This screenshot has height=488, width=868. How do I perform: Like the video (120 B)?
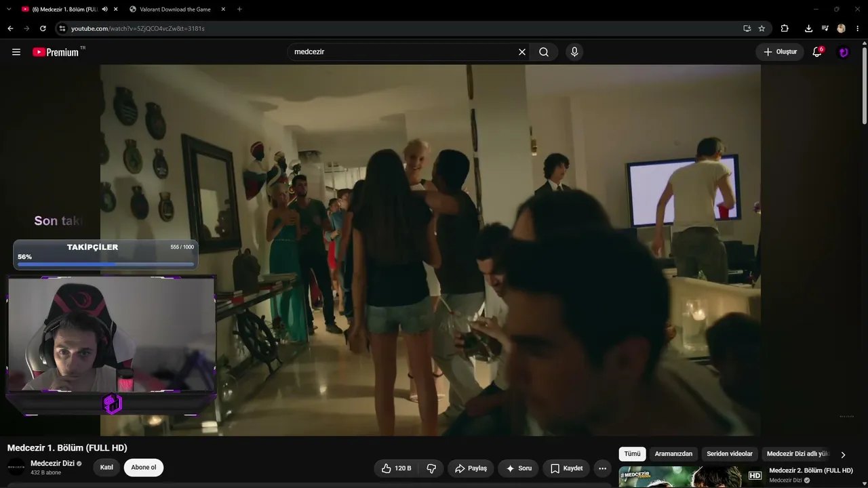[x=396, y=468]
